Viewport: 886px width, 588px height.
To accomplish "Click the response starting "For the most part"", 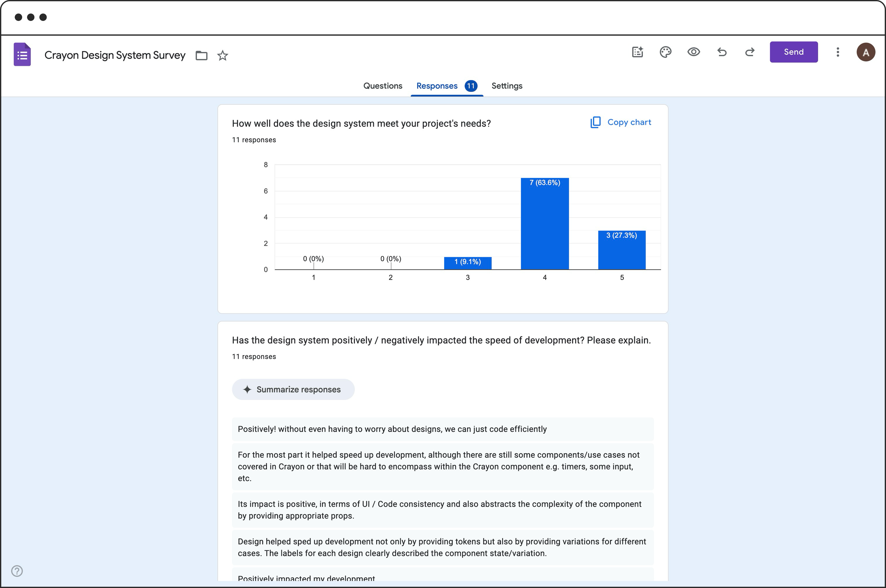I will 443,466.
